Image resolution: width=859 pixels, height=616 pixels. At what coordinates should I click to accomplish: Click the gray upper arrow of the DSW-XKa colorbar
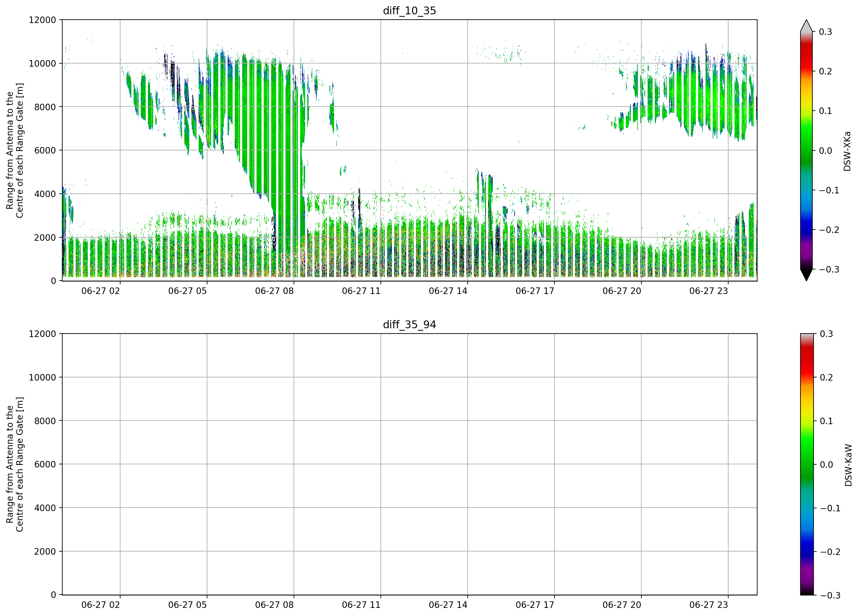pos(806,26)
